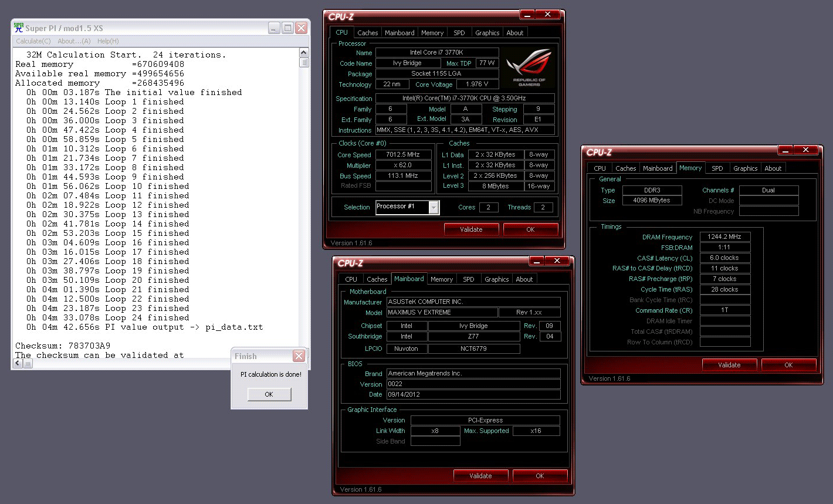Viewport: 833px width, 504px height.
Task: Switch to Caches tab in CPU-Z processor window
Action: click(368, 33)
